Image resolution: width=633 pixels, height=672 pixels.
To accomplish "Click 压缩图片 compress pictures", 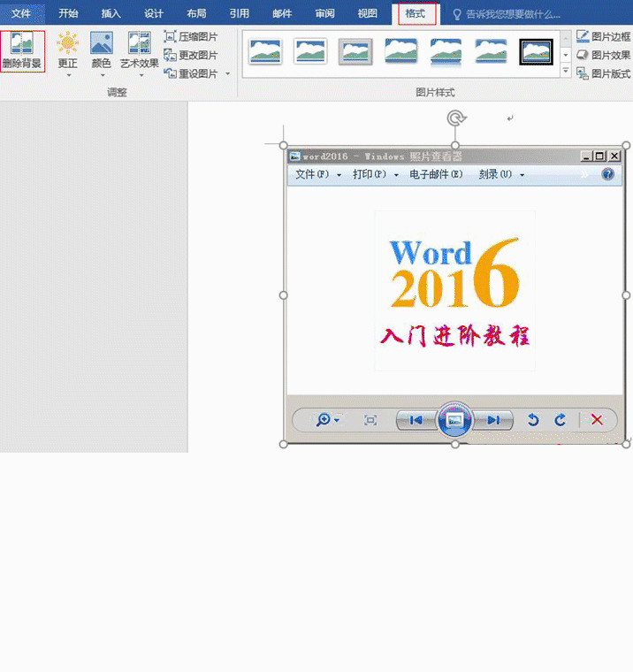I will (191, 37).
